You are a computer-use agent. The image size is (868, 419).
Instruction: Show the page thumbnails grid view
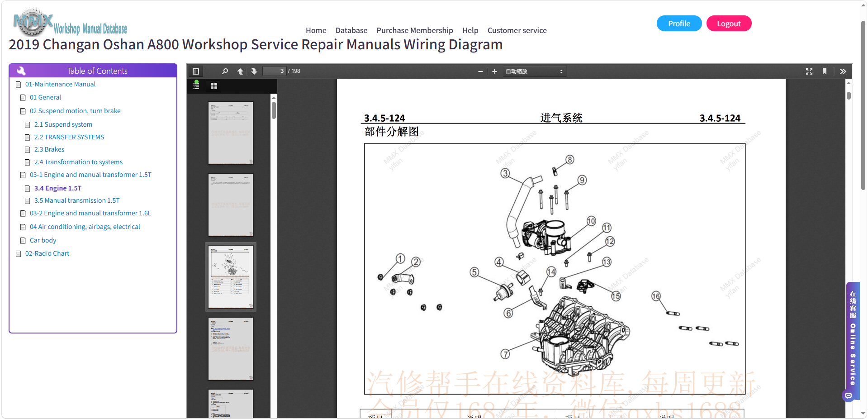click(214, 86)
